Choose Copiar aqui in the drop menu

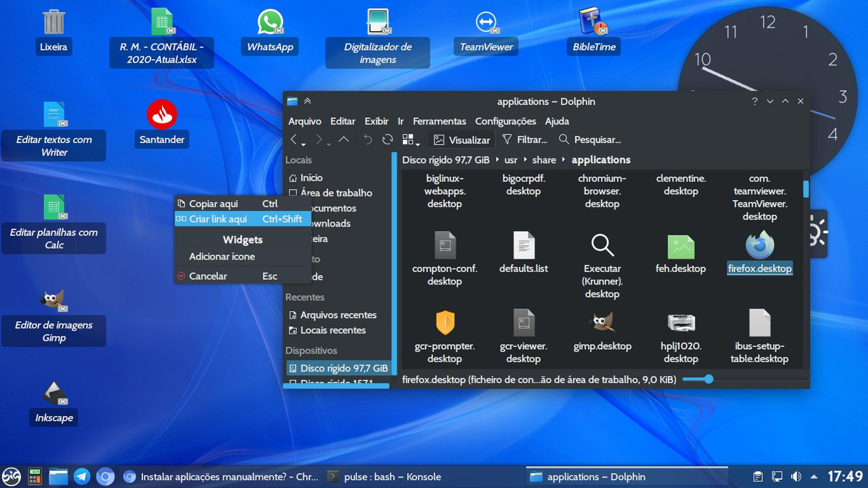[243, 203]
